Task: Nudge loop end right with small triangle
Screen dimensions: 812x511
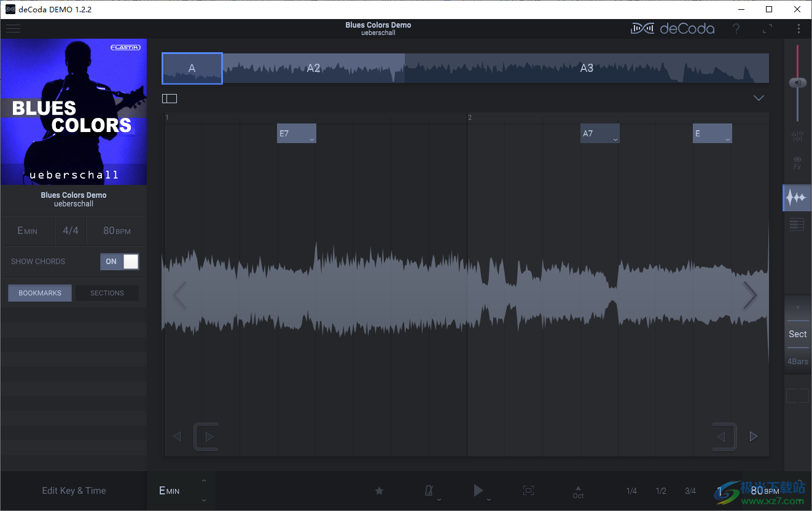Action: [754, 437]
